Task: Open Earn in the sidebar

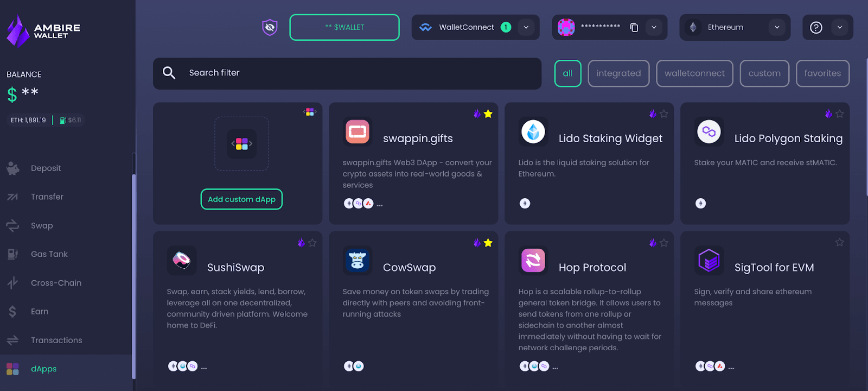Action: click(66, 312)
